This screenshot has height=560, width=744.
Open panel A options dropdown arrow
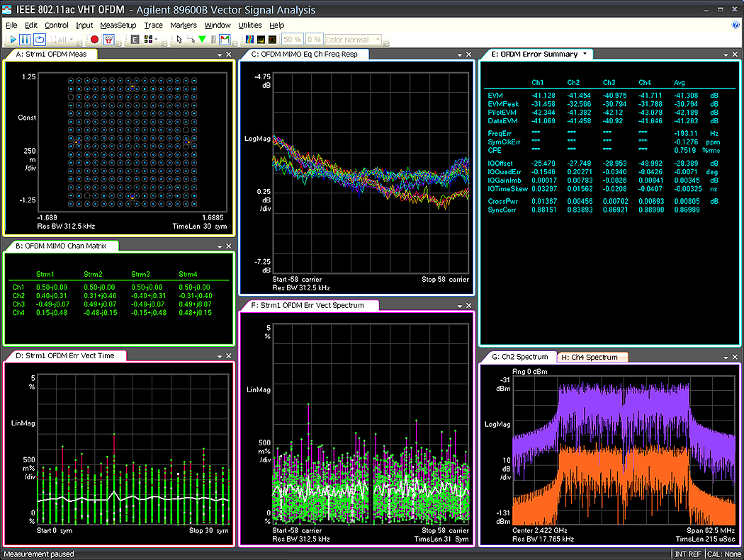tap(220, 55)
